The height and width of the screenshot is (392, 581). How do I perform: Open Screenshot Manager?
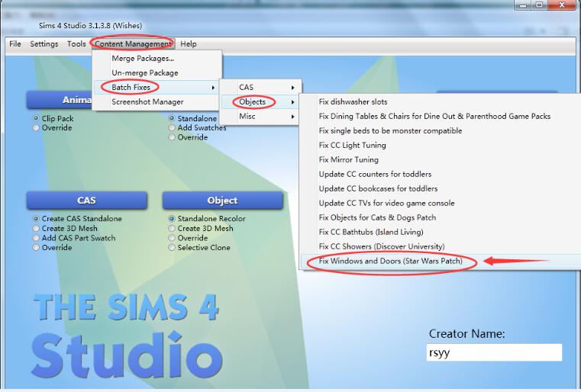(x=157, y=101)
